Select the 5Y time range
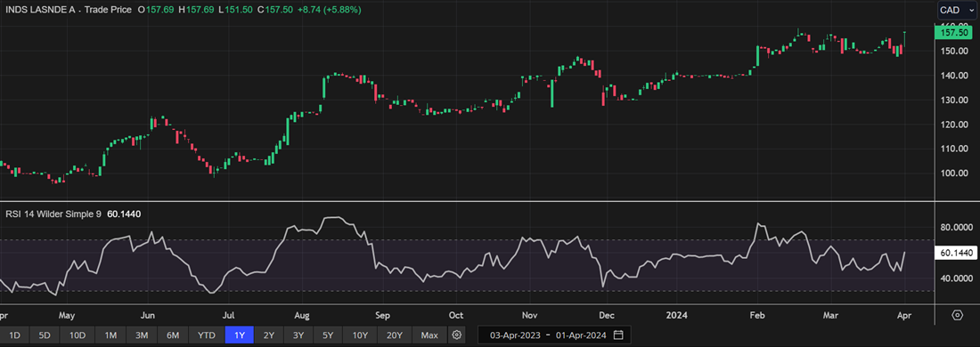The image size is (980, 347). (328, 335)
